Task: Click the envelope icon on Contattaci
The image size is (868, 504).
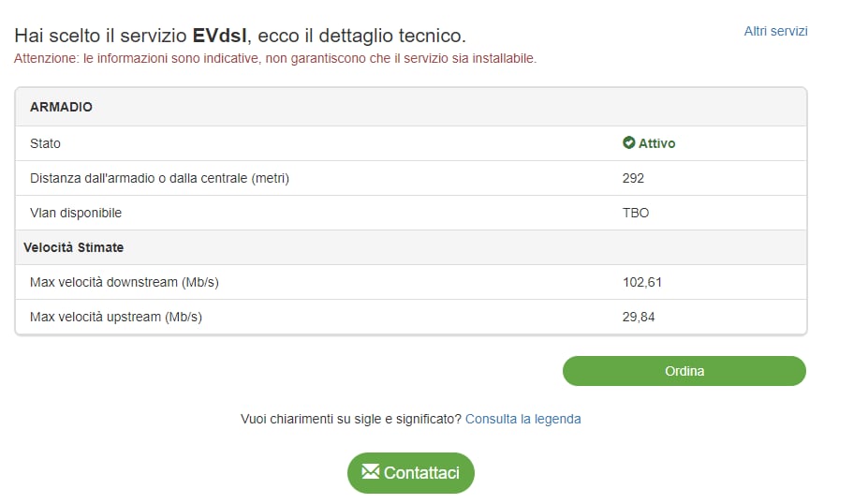Action: [x=371, y=472]
